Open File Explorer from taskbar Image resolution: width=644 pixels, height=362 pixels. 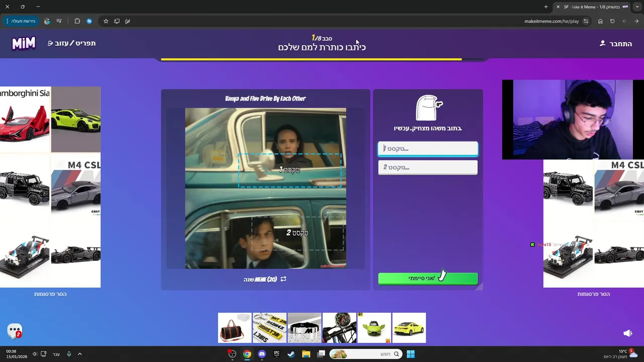(306, 354)
